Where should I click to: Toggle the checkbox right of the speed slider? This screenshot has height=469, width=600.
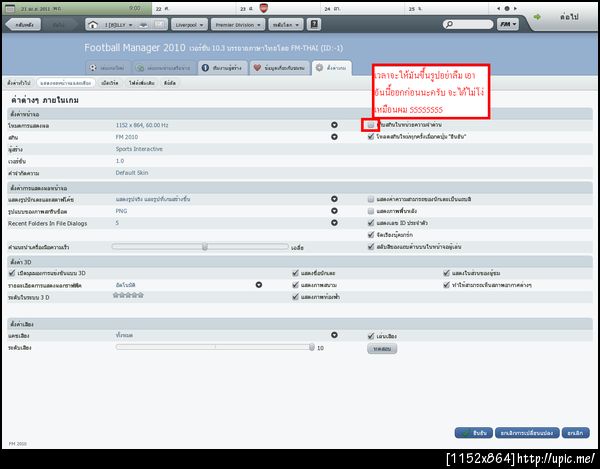pos(370,247)
